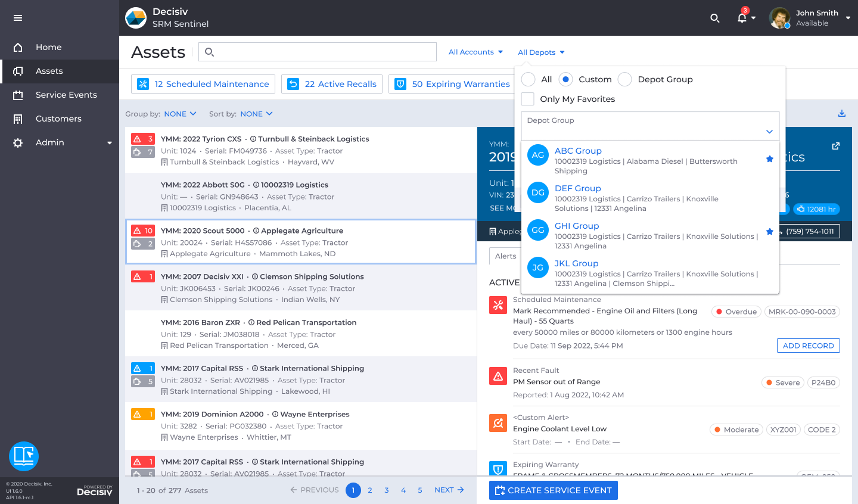Toggle favorite star on ABC Group
Viewport: 858px width, 504px height.
(770, 158)
